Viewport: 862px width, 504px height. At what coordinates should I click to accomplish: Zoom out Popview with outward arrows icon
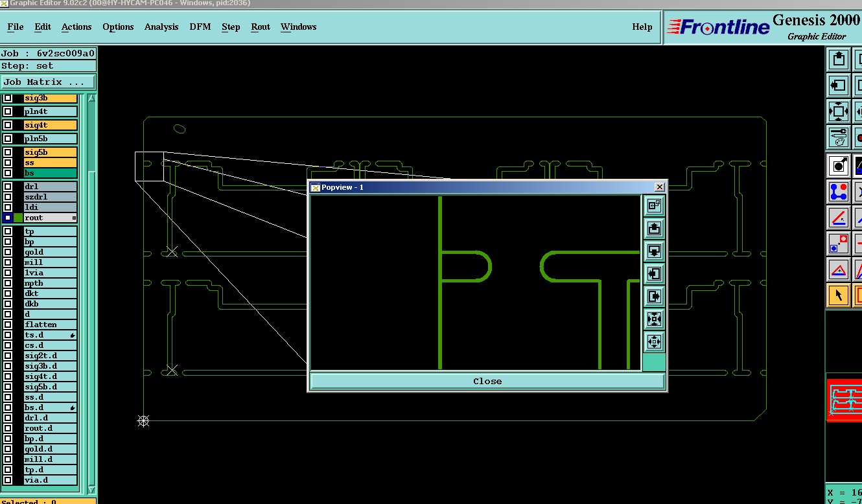click(654, 341)
